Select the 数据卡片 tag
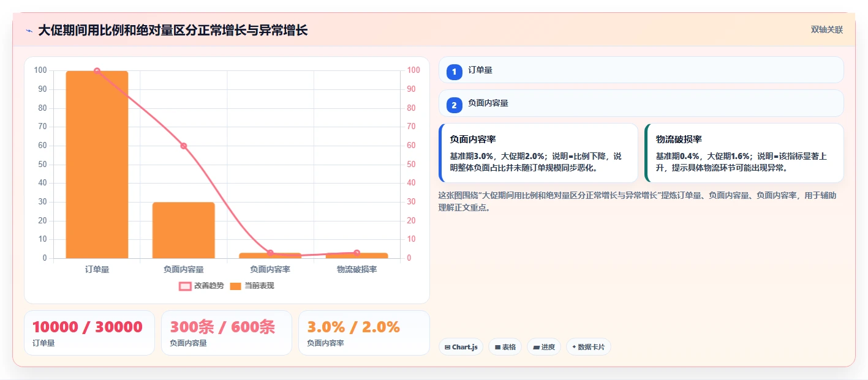The width and height of the screenshot is (868, 380). pyautogui.click(x=588, y=347)
